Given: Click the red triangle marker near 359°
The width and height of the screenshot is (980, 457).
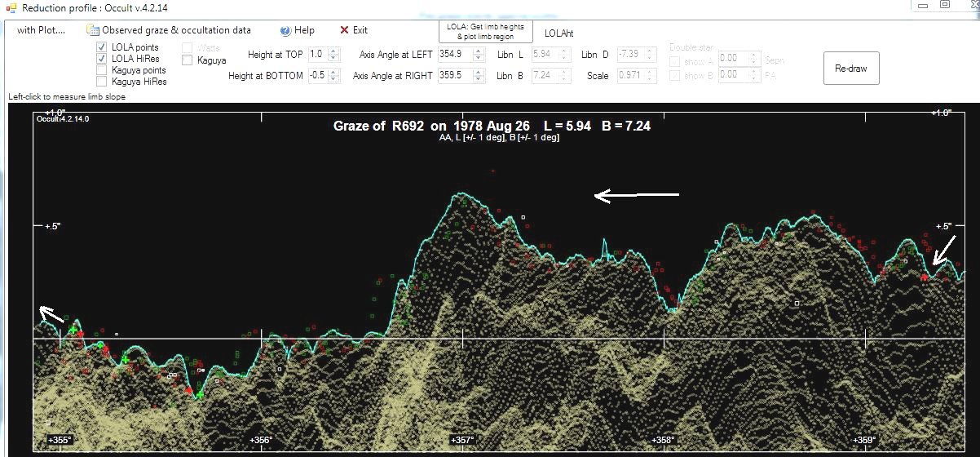Looking at the screenshot, I should [924, 277].
